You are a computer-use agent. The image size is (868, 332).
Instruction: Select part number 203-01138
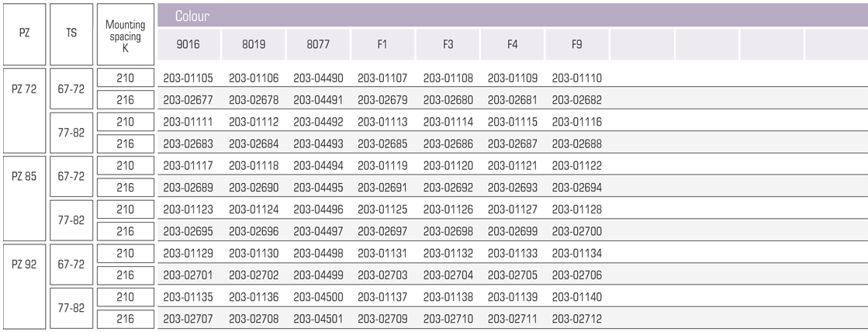coord(448,297)
